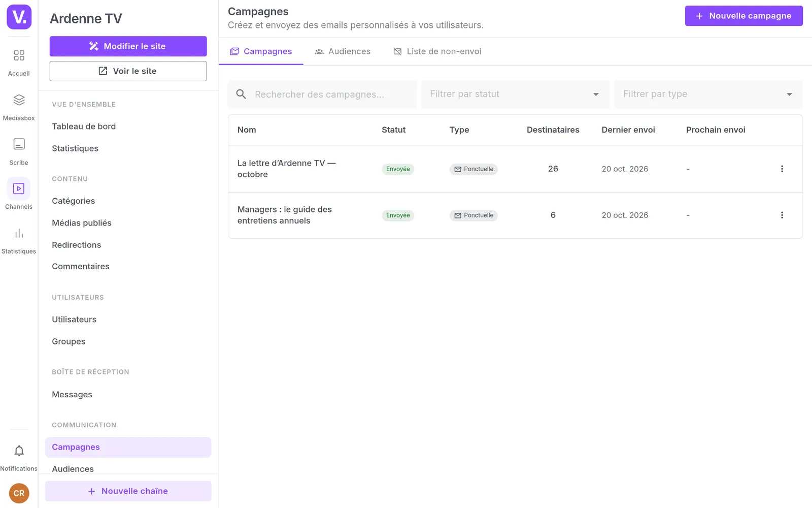The image size is (812, 508).
Task: Open Mediasbox in the left rail
Action: (x=19, y=107)
